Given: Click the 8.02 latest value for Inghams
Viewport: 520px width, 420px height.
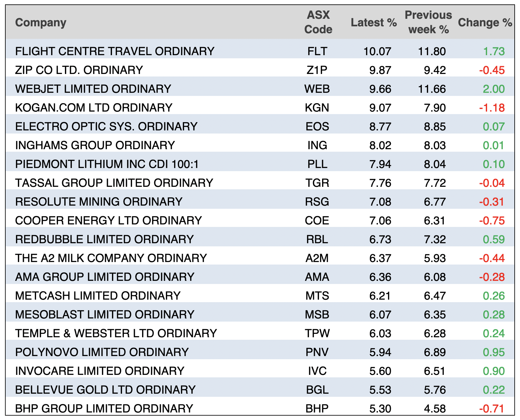Looking at the screenshot, I should click(380, 145).
